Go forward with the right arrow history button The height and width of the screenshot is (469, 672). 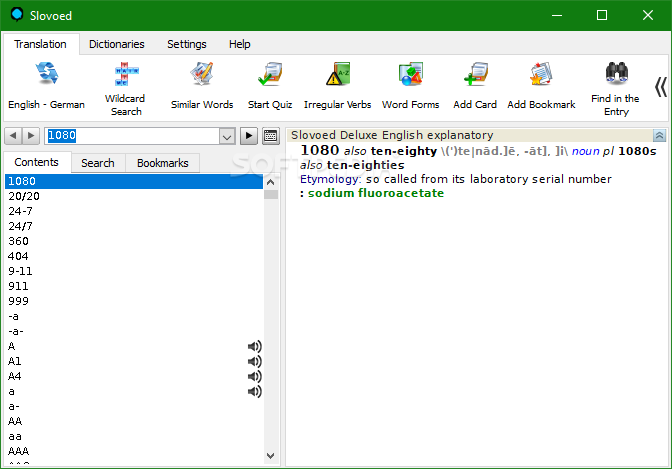coord(30,136)
